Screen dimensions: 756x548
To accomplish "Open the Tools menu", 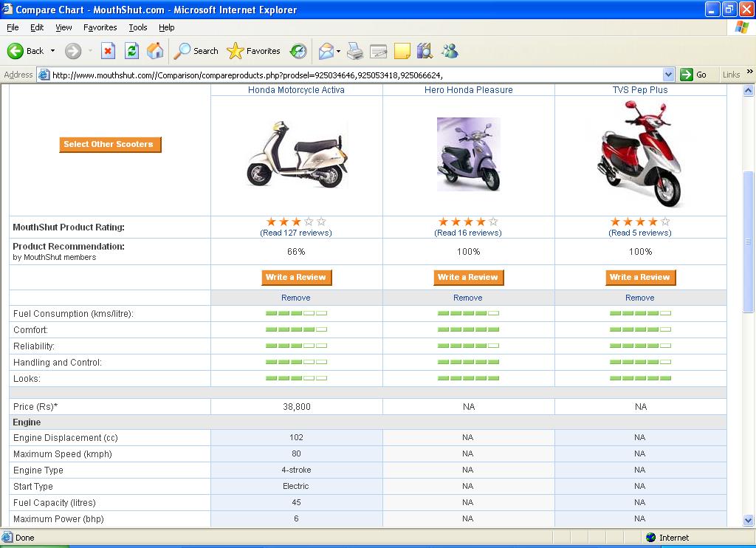I will point(137,27).
